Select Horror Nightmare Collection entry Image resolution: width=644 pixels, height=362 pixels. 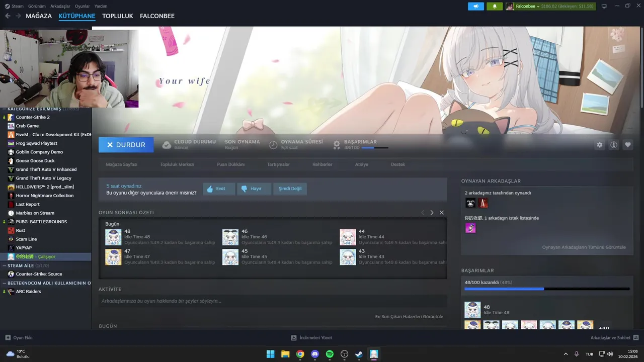[x=46, y=196]
